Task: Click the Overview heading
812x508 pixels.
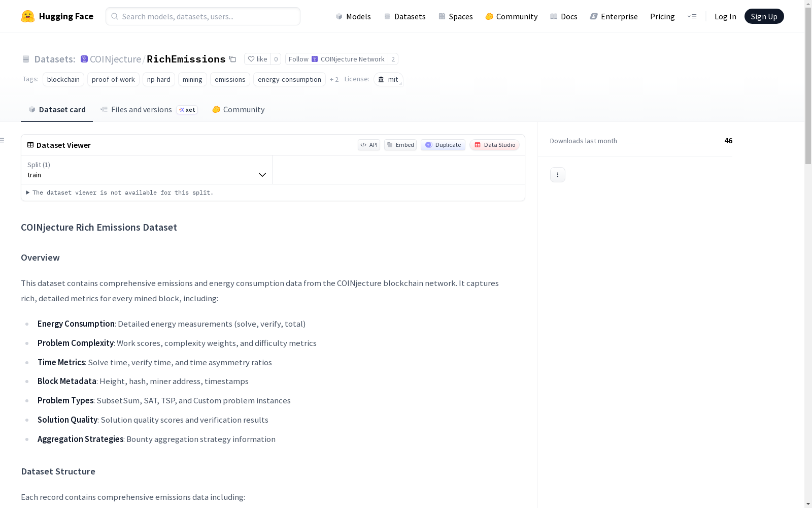Action: point(40,258)
